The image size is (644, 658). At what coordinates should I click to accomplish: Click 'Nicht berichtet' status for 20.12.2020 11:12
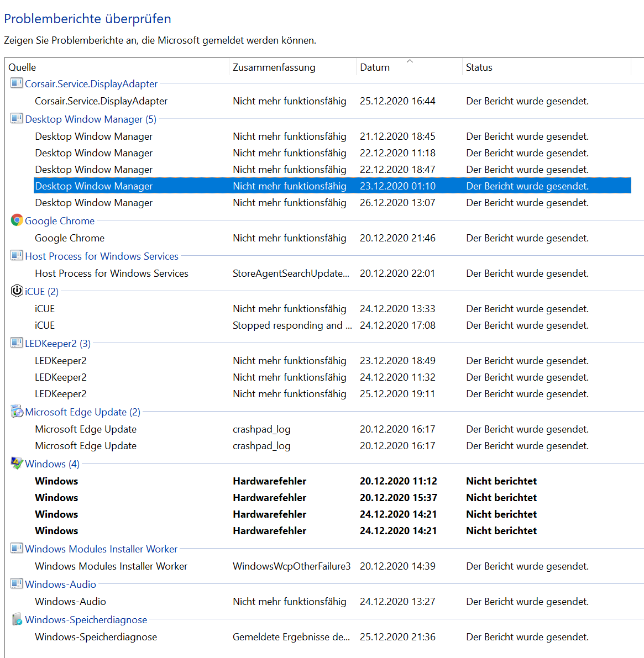point(501,481)
